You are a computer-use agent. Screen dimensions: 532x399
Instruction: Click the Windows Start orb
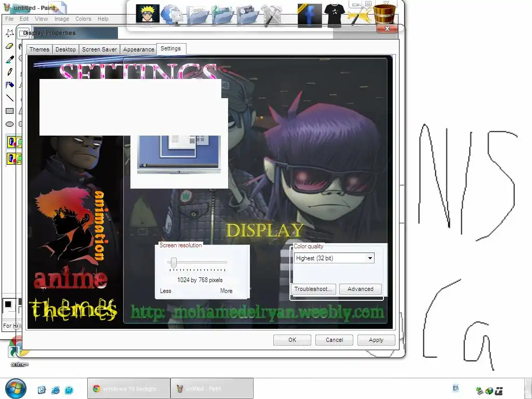(x=16, y=389)
